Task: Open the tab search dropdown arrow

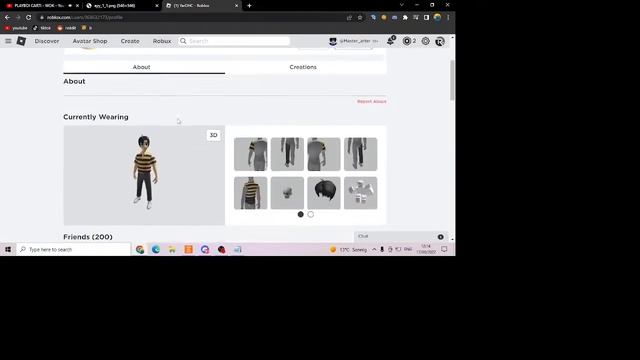Action: (x=401, y=5)
